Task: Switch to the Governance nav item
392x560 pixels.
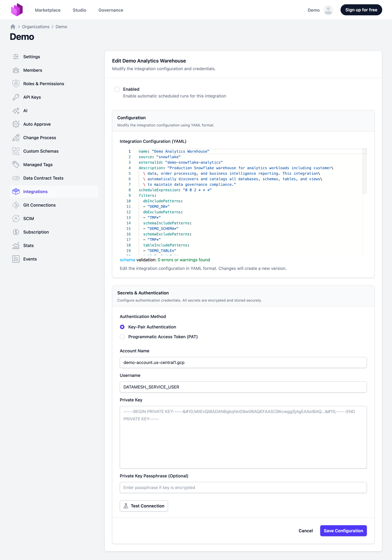Action: [111, 10]
